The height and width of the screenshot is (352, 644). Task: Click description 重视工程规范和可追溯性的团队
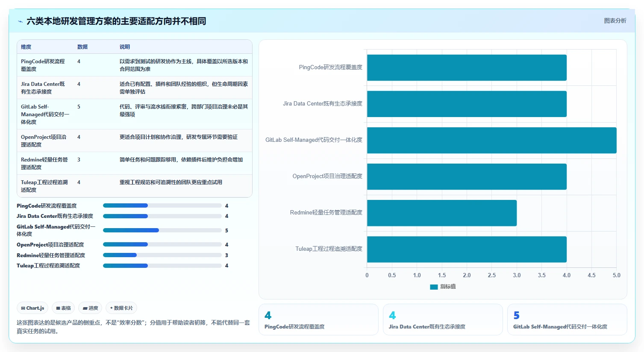tap(171, 182)
